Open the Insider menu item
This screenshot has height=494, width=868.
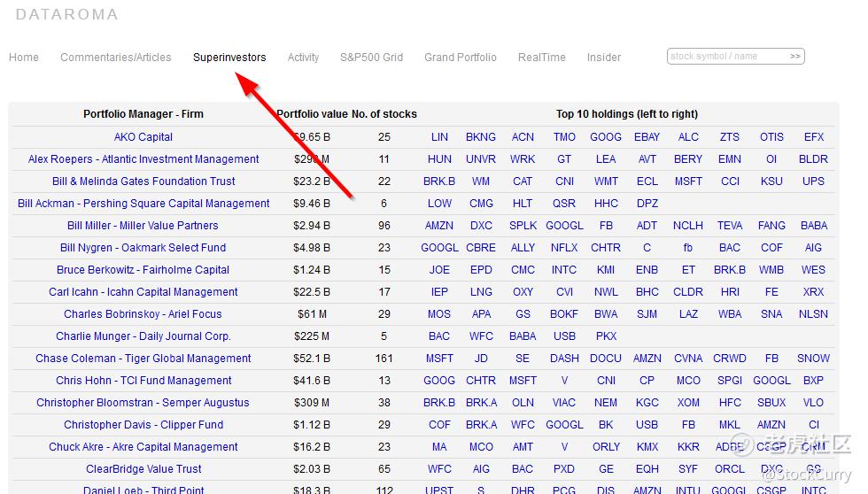pos(604,58)
